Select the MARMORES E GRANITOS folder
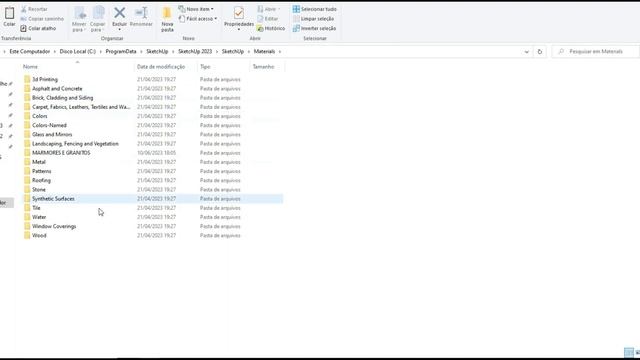640x360 pixels. tap(61, 153)
